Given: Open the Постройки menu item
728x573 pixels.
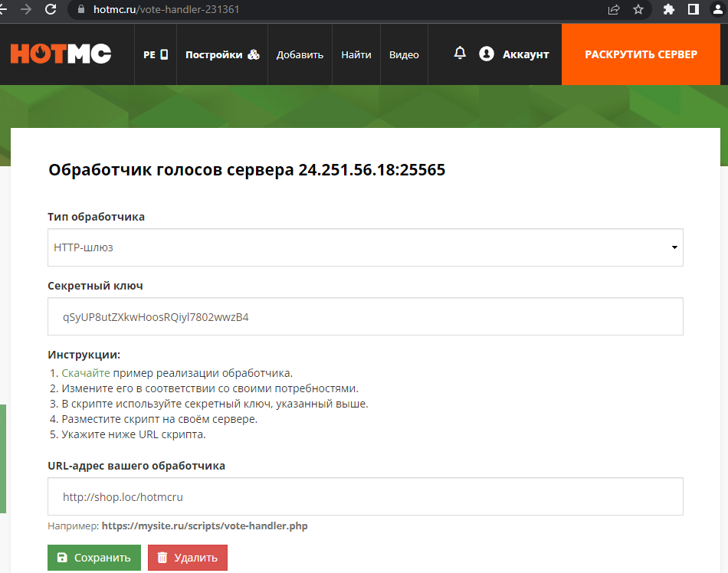Looking at the screenshot, I should coord(222,54).
